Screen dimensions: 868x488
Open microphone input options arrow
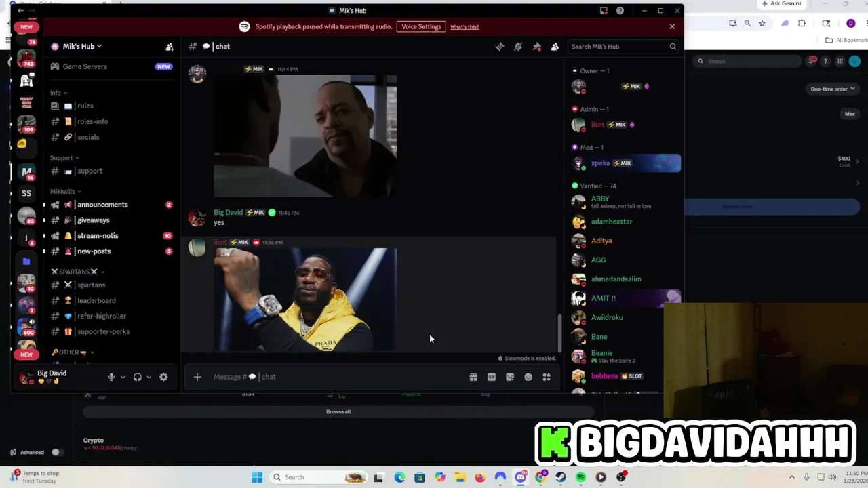tap(122, 377)
